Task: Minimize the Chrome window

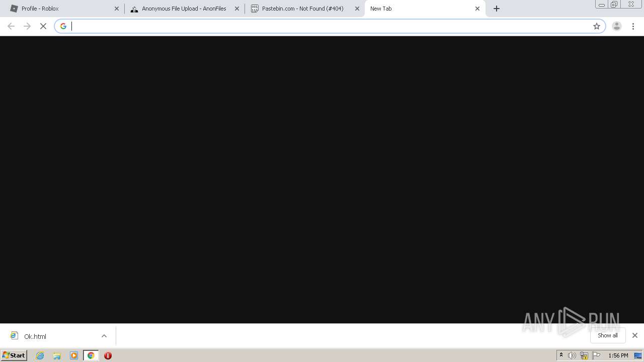Action: pyautogui.click(x=601, y=5)
